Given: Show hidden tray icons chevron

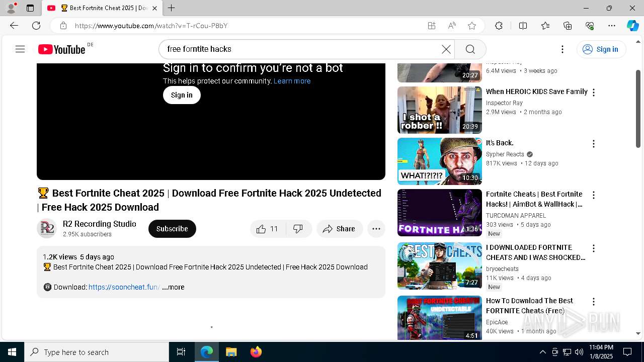Looking at the screenshot, I should 542,352.
